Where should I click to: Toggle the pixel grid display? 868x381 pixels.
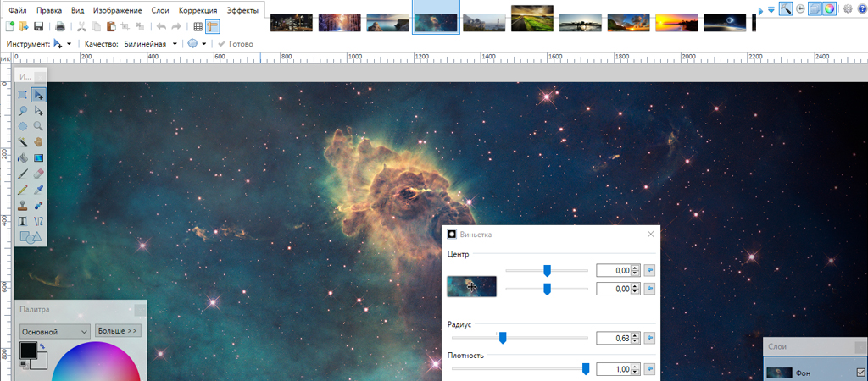[x=198, y=26]
